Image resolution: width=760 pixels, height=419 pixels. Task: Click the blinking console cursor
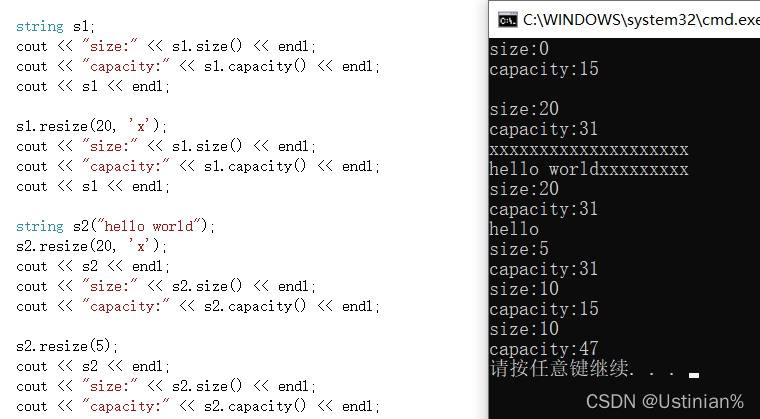tap(694, 375)
